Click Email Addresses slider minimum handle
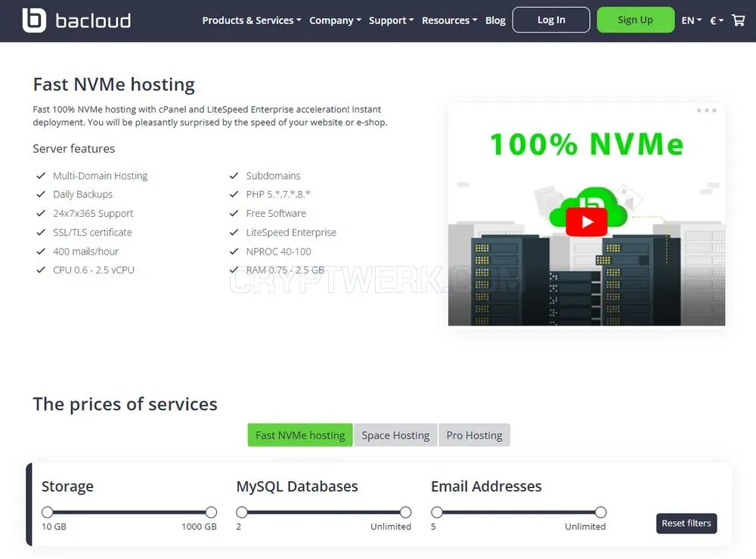Image resolution: width=756 pixels, height=559 pixels. coord(437,511)
